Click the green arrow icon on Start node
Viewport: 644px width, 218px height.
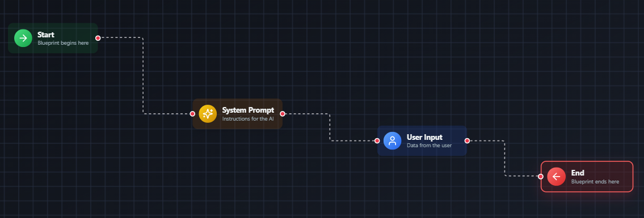coord(23,38)
